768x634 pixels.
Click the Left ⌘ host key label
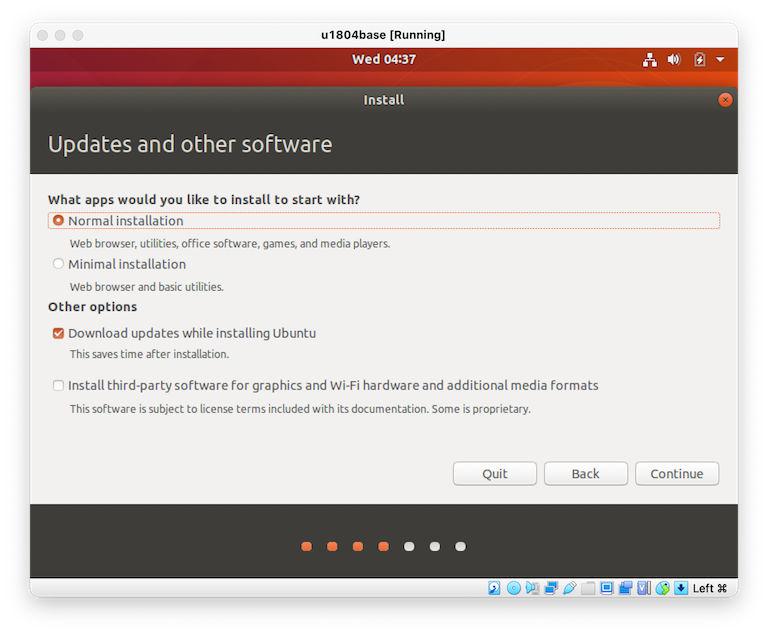pos(710,588)
